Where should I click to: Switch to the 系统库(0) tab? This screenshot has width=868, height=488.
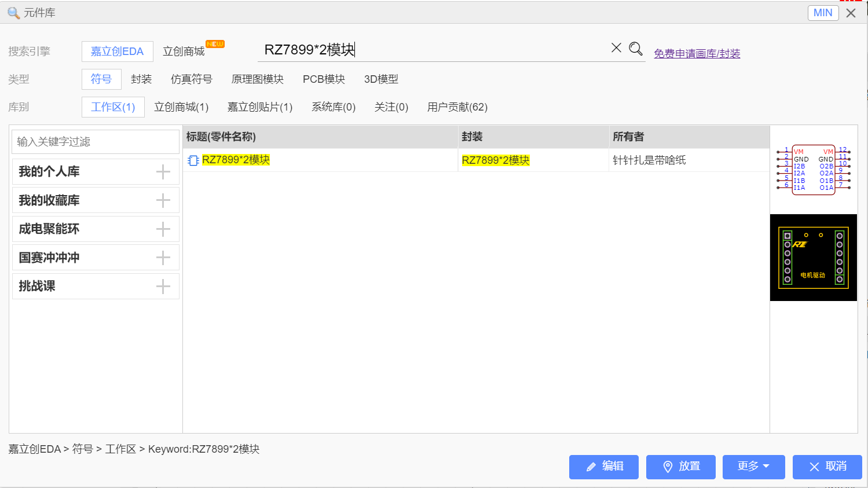tap(334, 107)
